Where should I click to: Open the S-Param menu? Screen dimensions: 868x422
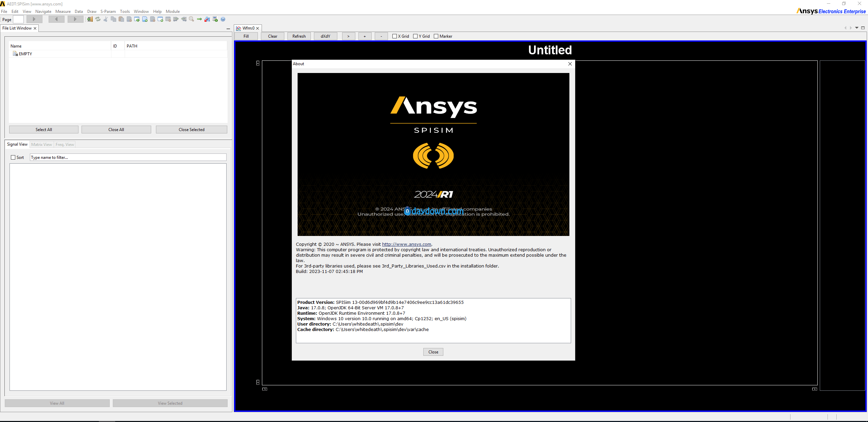(108, 12)
